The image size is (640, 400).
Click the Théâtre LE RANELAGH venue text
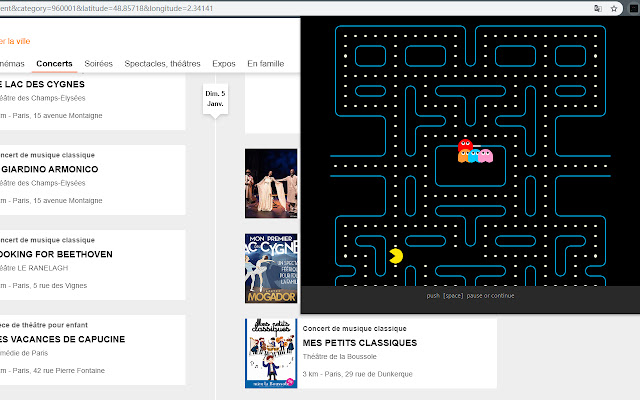pyautogui.click(x=34, y=268)
